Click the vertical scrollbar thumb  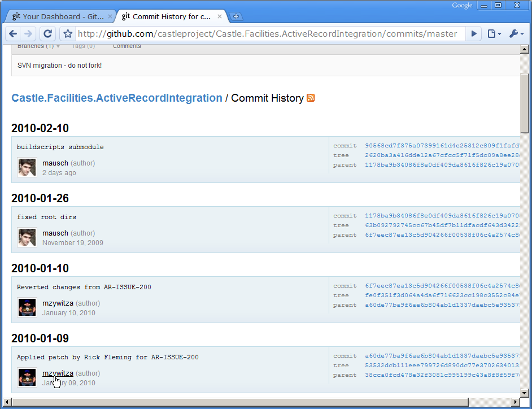coord(525,103)
